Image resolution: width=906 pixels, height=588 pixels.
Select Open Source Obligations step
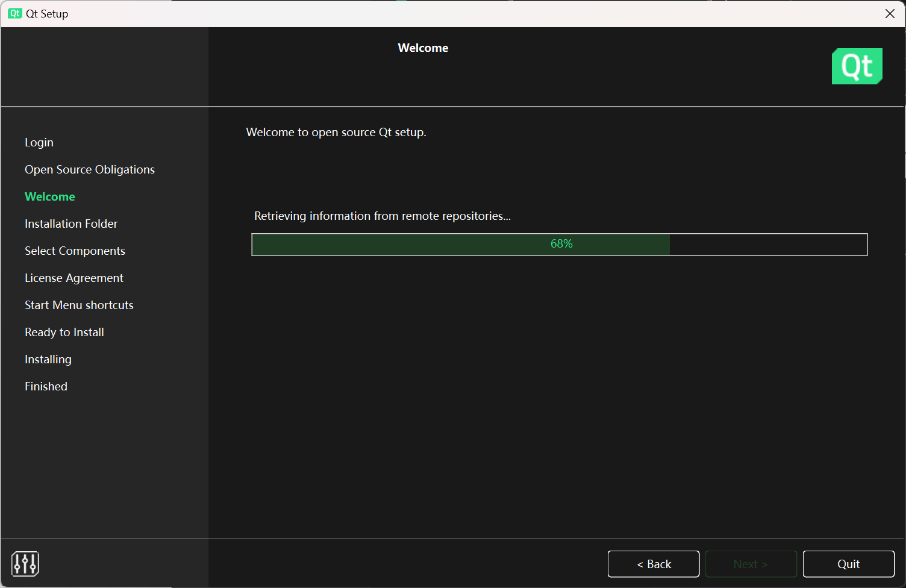coord(90,169)
